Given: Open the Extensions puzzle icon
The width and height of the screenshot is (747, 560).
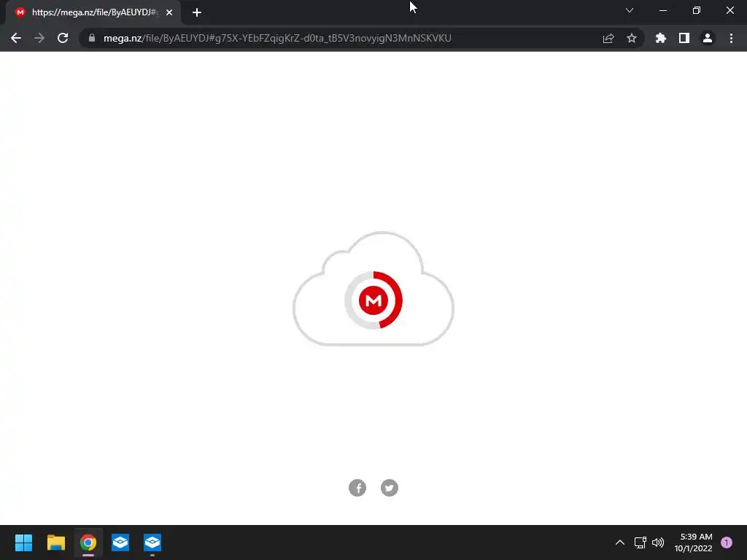Looking at the screenshot, I should coord(661,38).
